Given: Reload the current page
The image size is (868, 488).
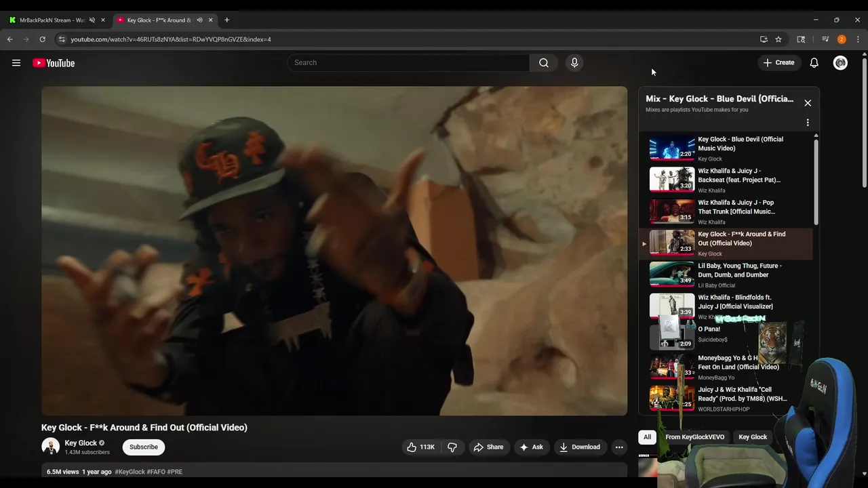Looking at the screenshot, I should point(42,39).
